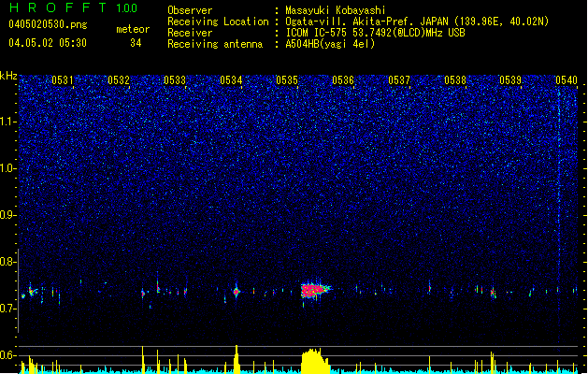Click the 0532 time marker
This screenshot has width=588, height=374.
coord(119,80)
